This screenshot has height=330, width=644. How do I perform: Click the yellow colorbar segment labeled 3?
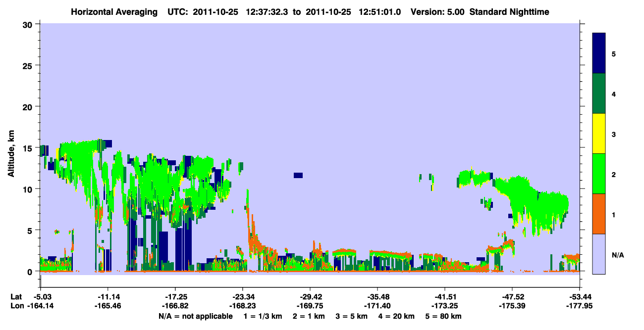point(599,134)
